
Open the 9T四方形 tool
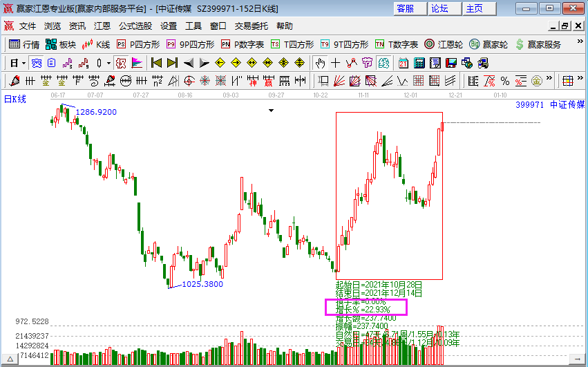[345, 45]
